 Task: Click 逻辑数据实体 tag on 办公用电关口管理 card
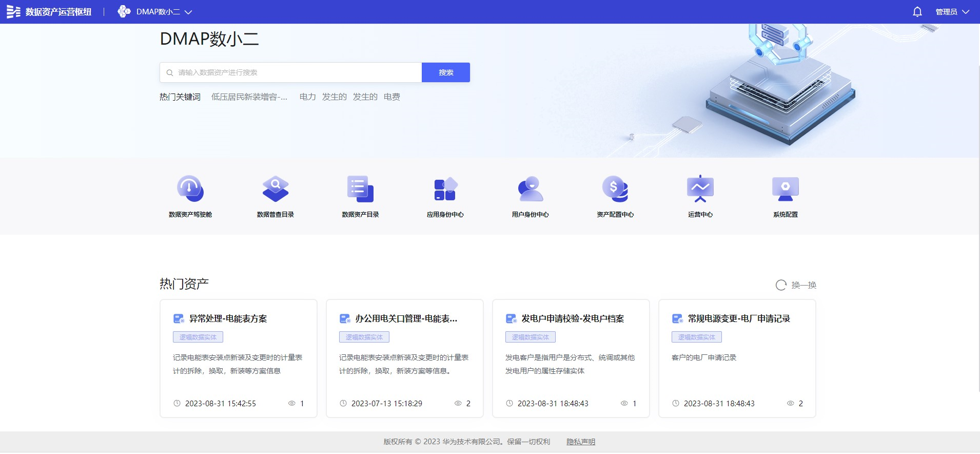[x=364, y=337]
